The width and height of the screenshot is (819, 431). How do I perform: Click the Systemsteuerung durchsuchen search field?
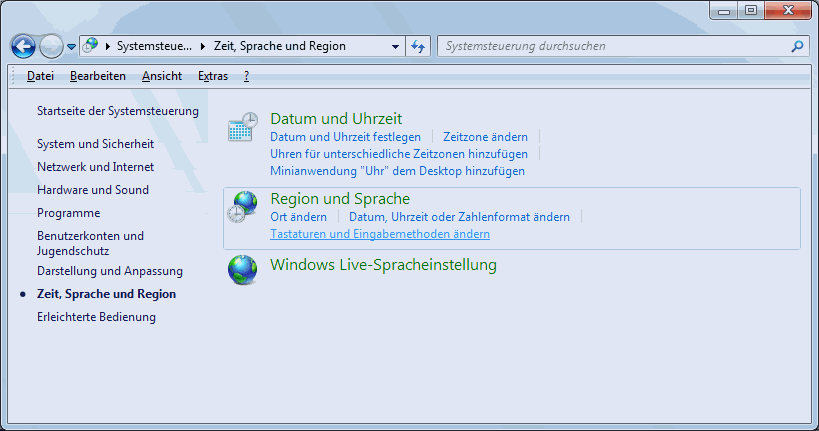(x=610, y=46)
